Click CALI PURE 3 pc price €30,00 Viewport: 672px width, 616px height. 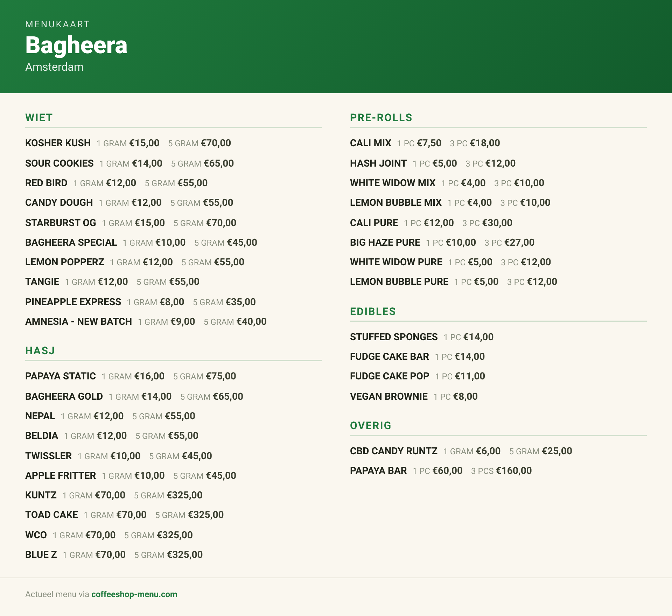pos(497,223)
